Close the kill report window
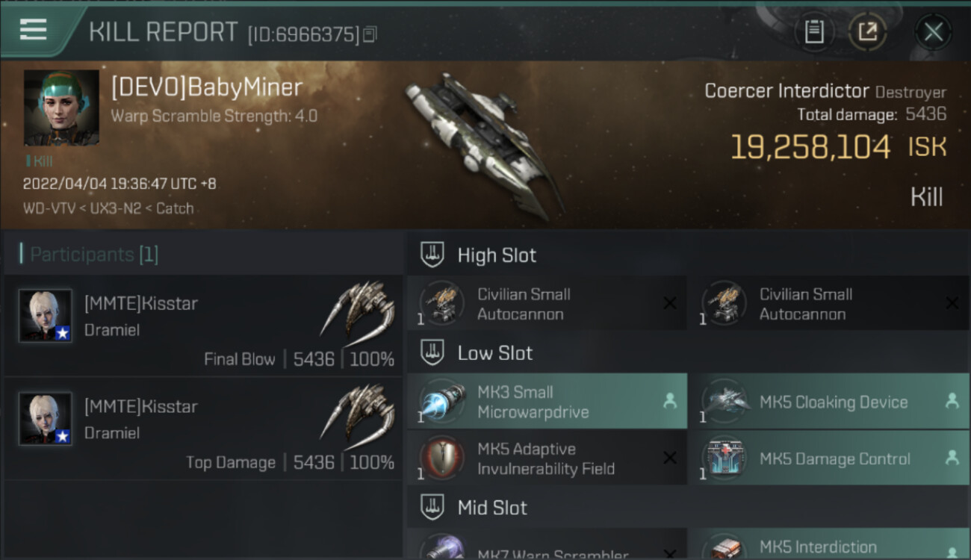971x560 pixels. pyautogui.click(x=933, y=32)
